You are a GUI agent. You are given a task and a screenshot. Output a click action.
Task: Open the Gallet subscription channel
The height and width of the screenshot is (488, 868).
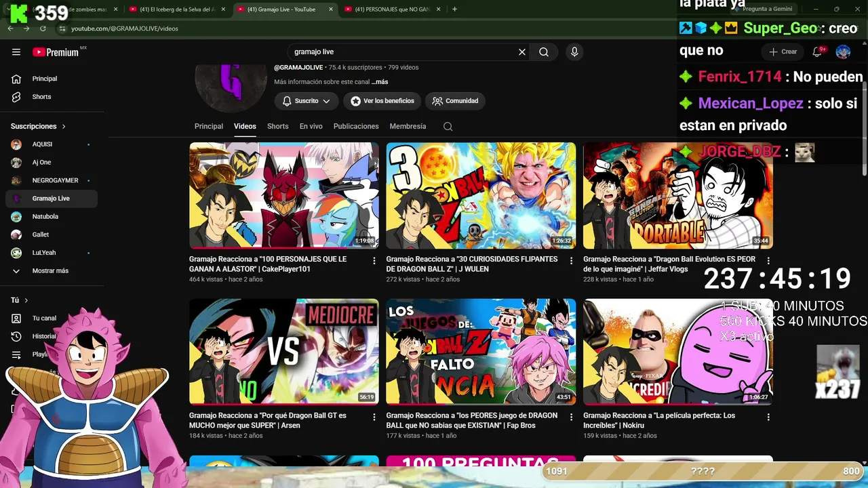(52, 235)
